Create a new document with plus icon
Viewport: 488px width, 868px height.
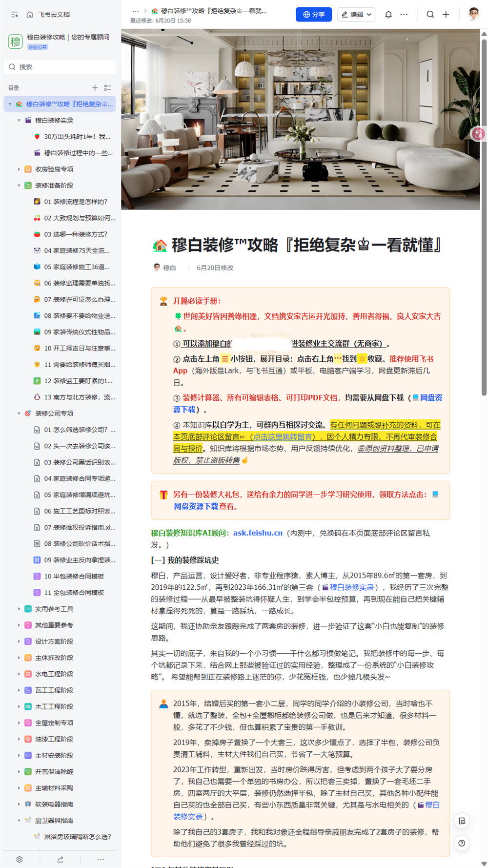point(446,15)
